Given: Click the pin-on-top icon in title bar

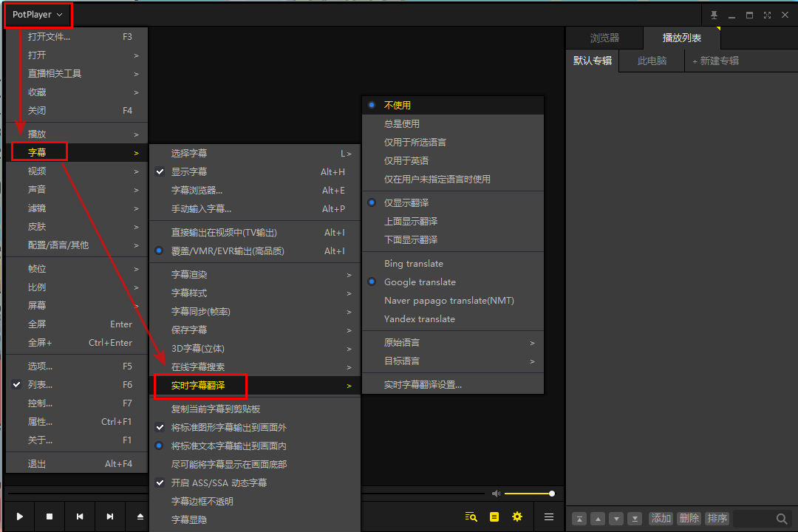Looking at the screenshot, I should (714, 16).
